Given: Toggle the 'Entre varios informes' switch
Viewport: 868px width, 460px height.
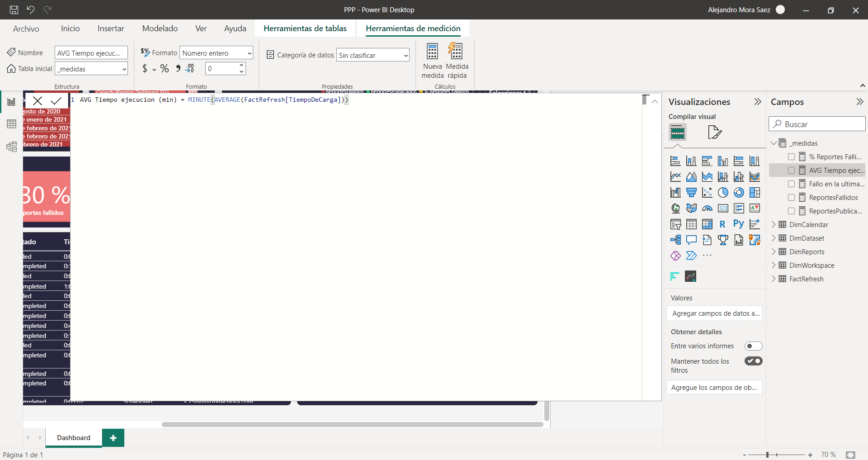Looking at the screenshot, I should 753,346.
